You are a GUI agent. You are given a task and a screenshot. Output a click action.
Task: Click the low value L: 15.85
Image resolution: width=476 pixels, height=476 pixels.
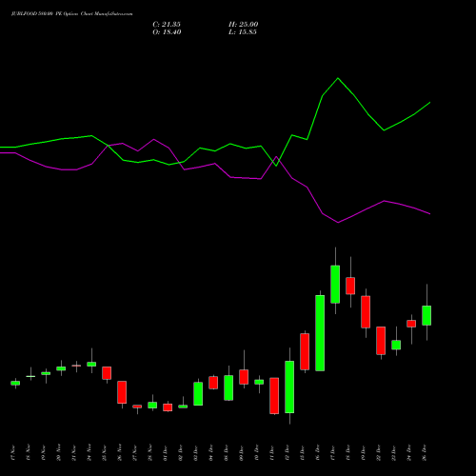[243, 32]
